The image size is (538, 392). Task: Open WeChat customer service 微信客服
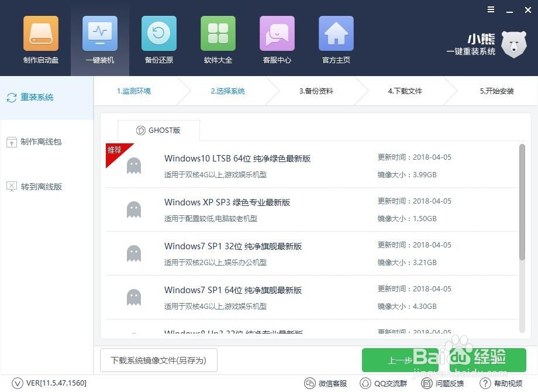[x=326, y=383]
